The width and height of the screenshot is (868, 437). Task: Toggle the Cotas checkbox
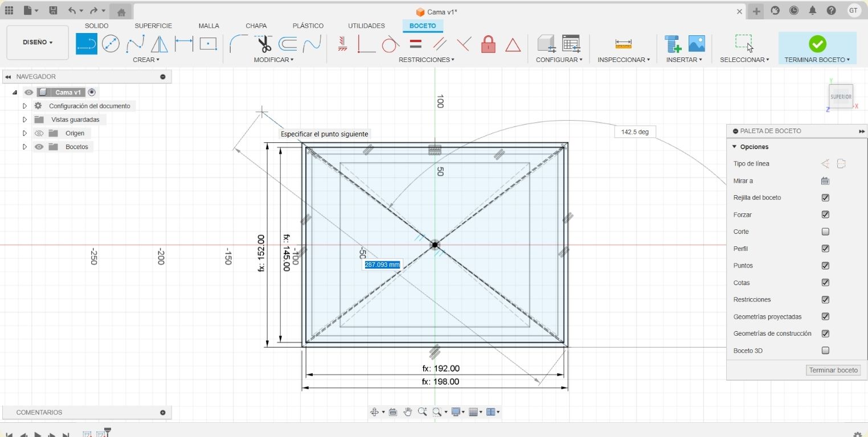[825, 283]
